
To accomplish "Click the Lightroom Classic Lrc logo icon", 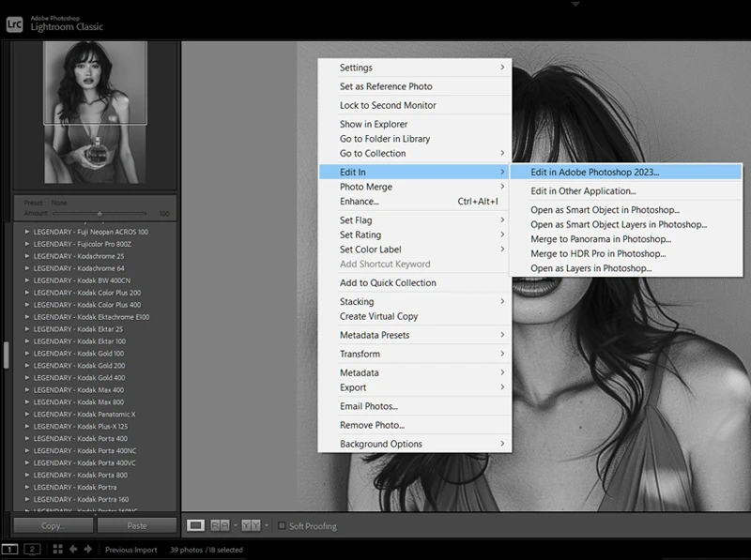I will pyautogui.click(x=14, y=24).
